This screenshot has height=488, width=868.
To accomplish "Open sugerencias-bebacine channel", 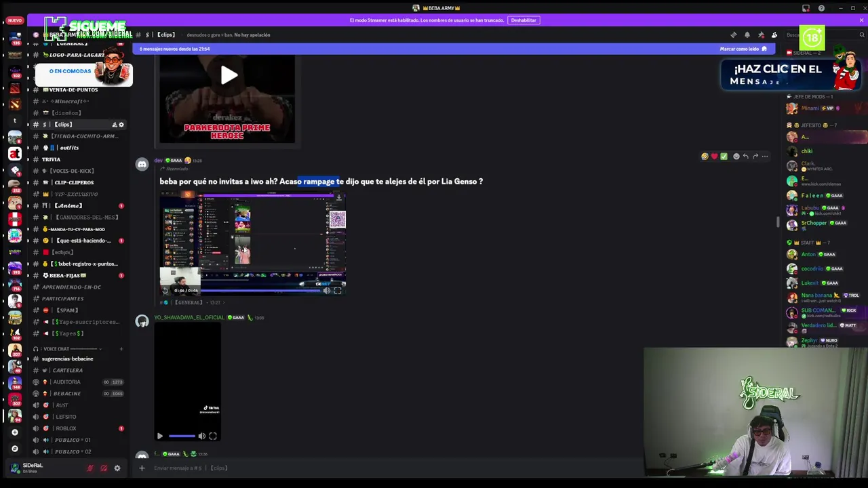I will 79,359.
